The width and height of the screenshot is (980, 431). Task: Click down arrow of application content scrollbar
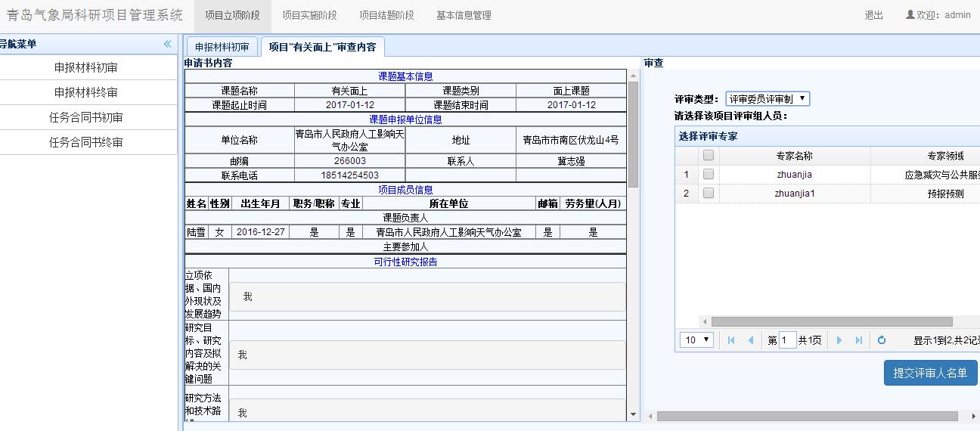pos(633,414)
